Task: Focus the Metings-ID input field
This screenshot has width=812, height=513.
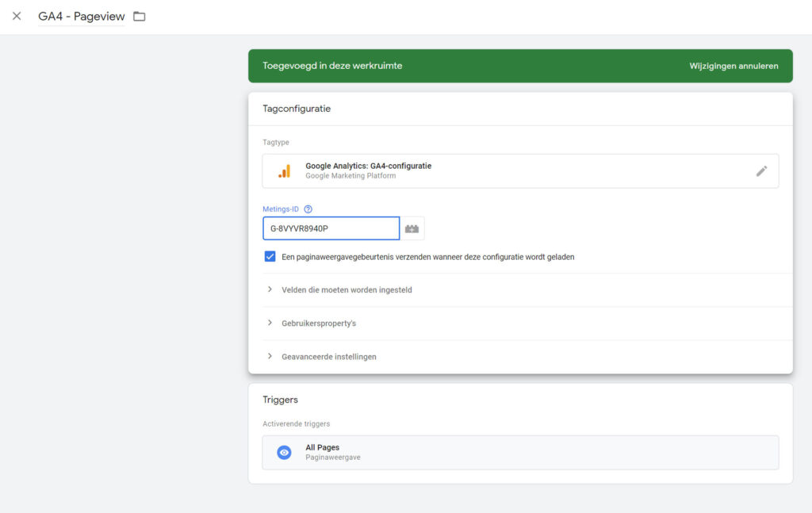Action: (x=331, y=228)
